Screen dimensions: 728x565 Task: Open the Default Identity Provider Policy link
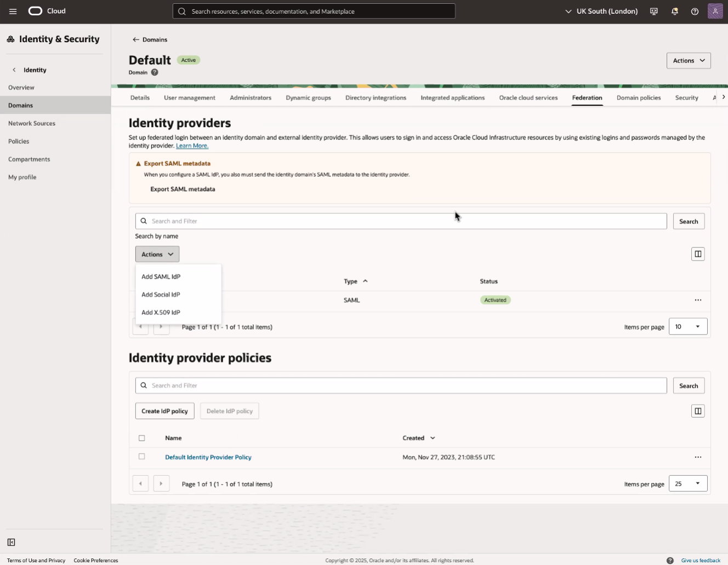coord(208,457)
